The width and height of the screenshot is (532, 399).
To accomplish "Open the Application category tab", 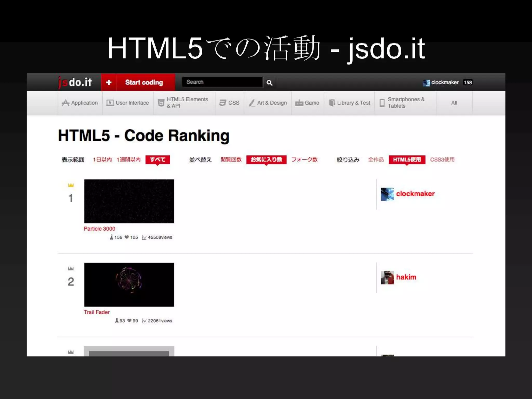I will 80,103.
